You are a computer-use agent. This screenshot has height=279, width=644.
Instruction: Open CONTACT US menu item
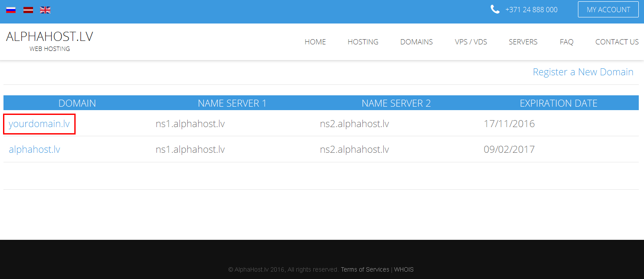pyautogui.click(x=617, y=42)
